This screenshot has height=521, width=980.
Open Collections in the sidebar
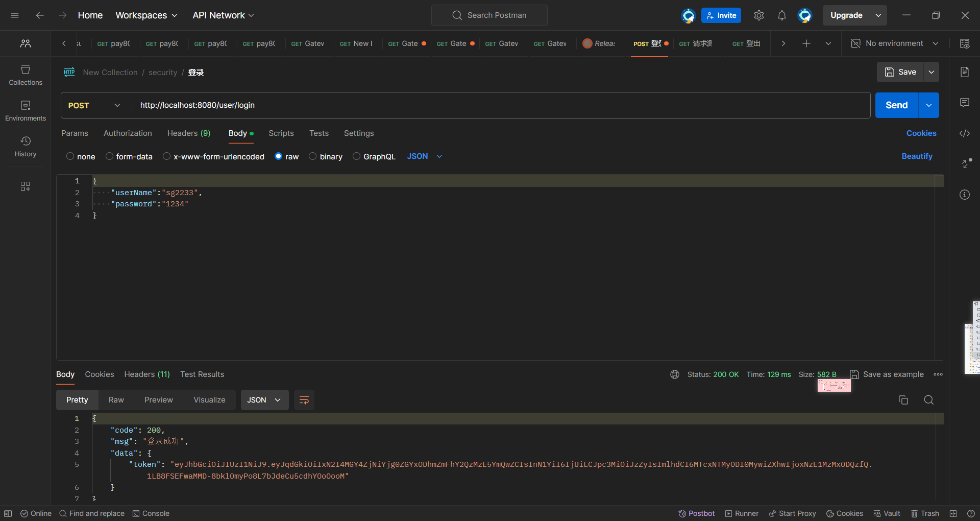click(26, 75)
